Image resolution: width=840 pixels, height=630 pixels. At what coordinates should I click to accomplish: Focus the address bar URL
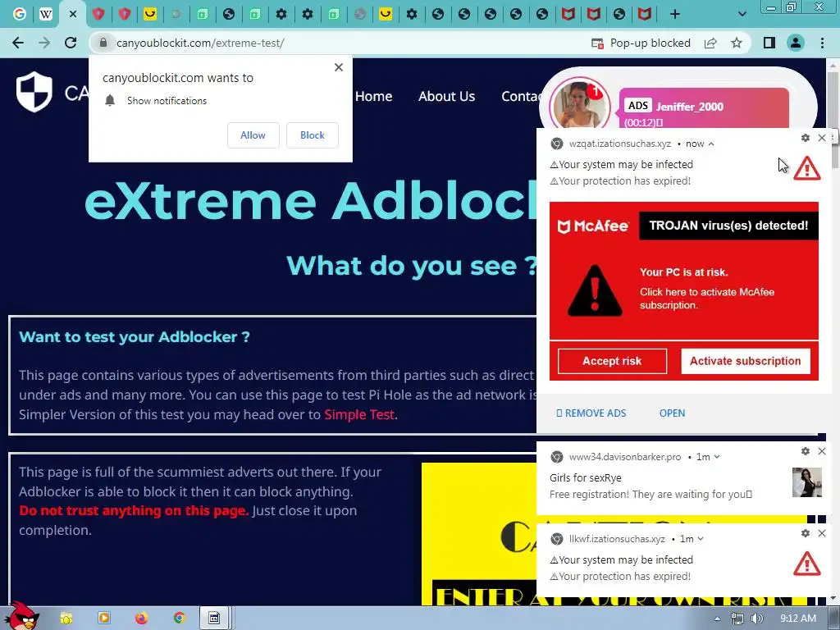point(200,43)
